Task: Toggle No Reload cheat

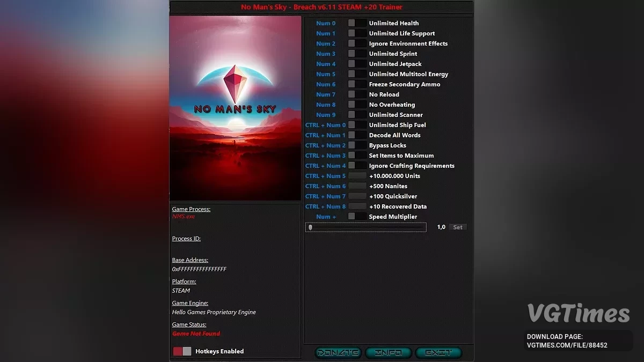Action: tap(357, 94)
